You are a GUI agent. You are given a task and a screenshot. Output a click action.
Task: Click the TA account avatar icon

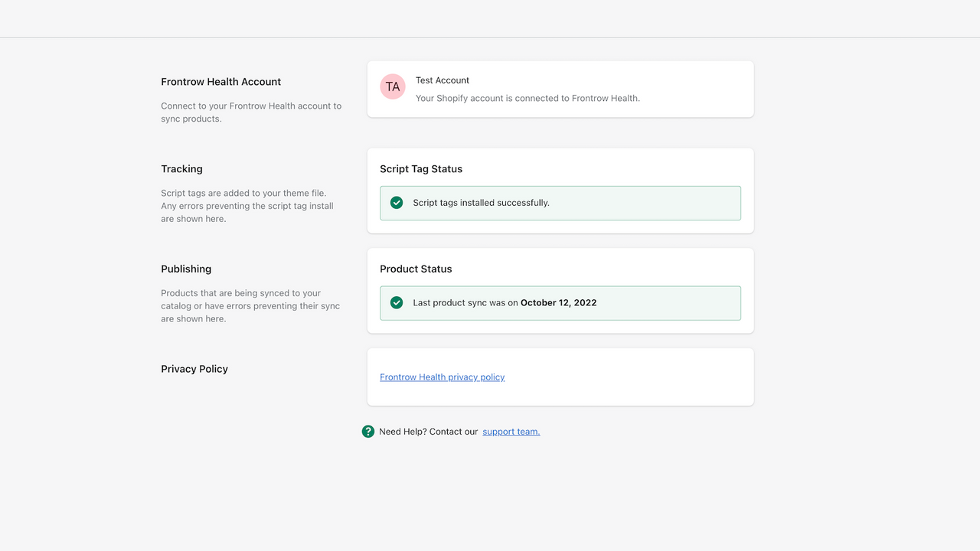[x=392, y=86]
